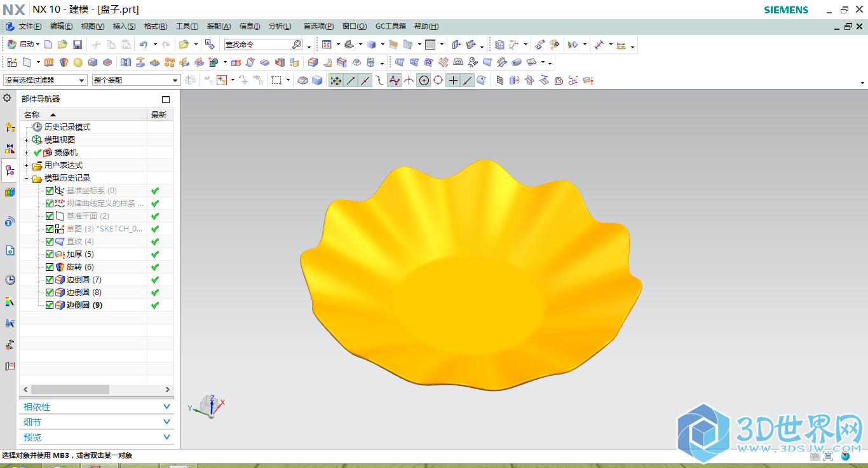Select 历史记录模式 in the navigator
Viewport: 868px width, 468px height.
67,127
